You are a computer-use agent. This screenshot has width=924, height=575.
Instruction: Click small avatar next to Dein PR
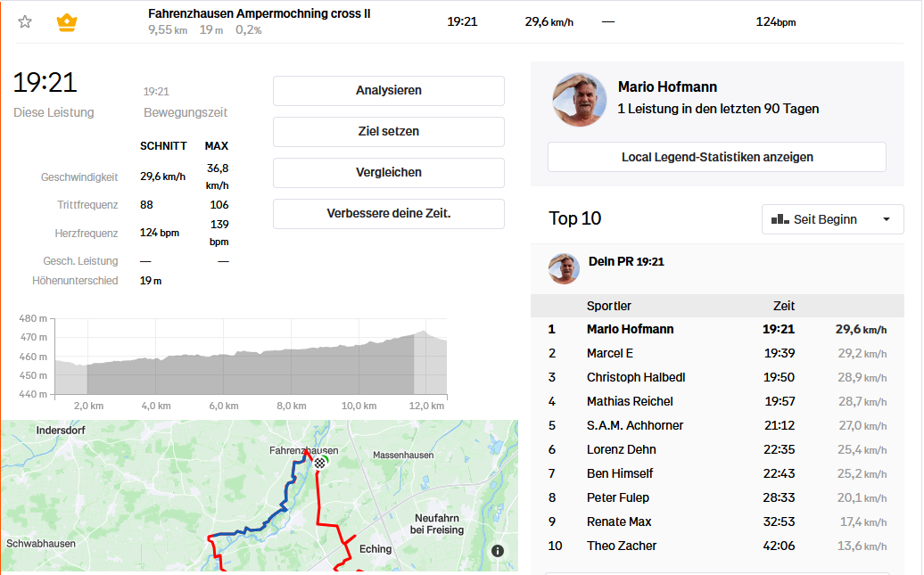pyautogui.click(x=564, y=267)
